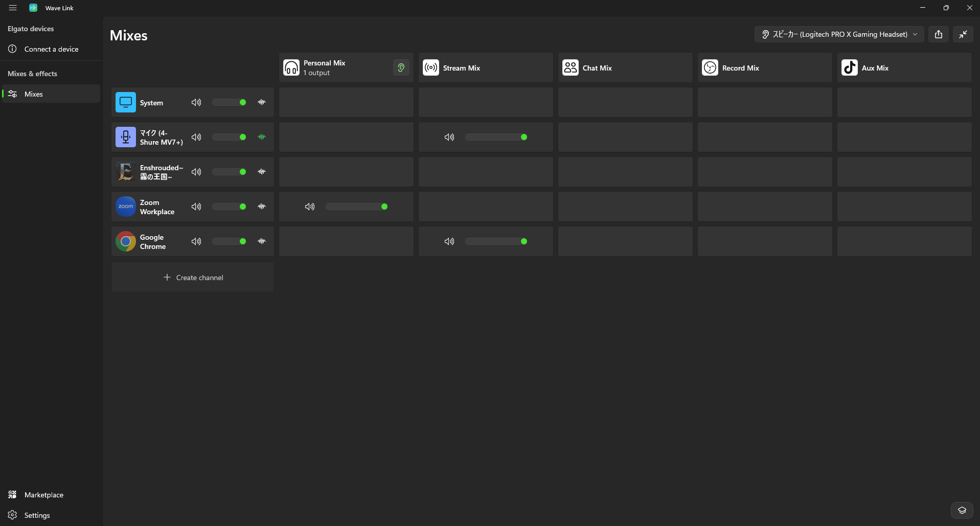Mute the Enshrouded channel
The width and height of the screenshot is (980, 526).
(x=196, y=172)
